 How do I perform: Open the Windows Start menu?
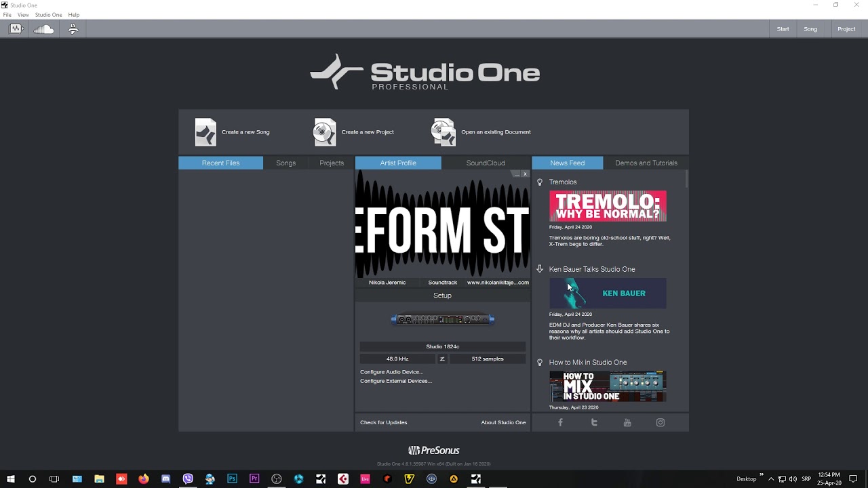click(x=11, y=479)
